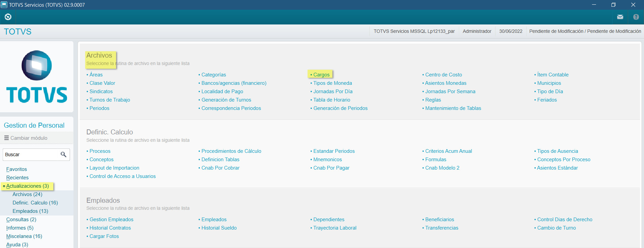Image resolution: width=644 pixels, height=248 pixels.
Task: Open Recientes in the side menu
Action: click(17, 178)
